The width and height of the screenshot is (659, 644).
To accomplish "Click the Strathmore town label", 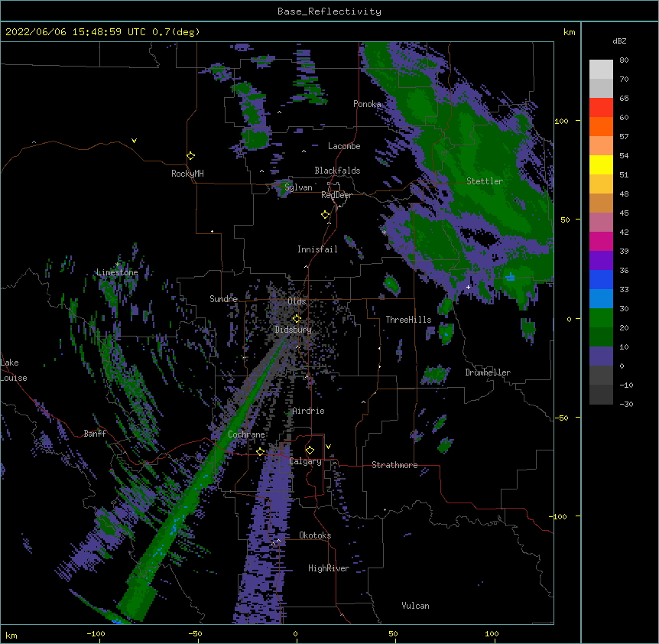I will [394, 465].
